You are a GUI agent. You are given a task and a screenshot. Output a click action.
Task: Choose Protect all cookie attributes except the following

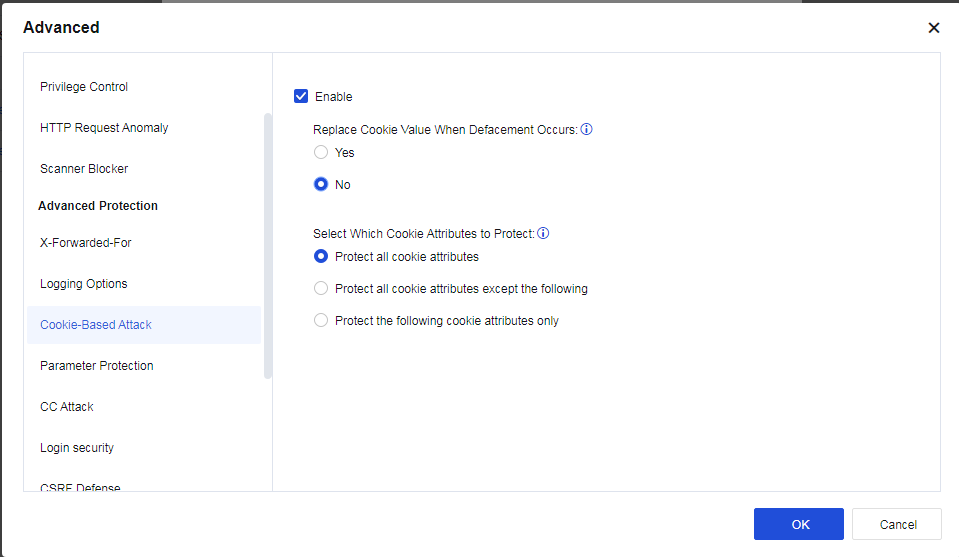point(321,289)
